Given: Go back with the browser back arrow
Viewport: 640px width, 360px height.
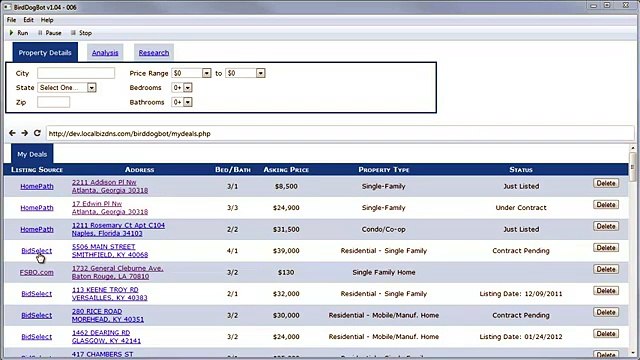Looking at the screenshot, I should [x=12, y=133].
